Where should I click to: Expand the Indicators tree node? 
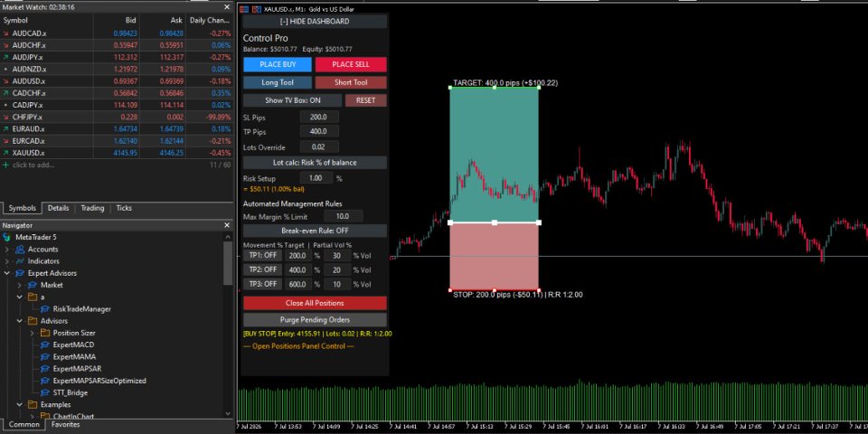point(6,261)
